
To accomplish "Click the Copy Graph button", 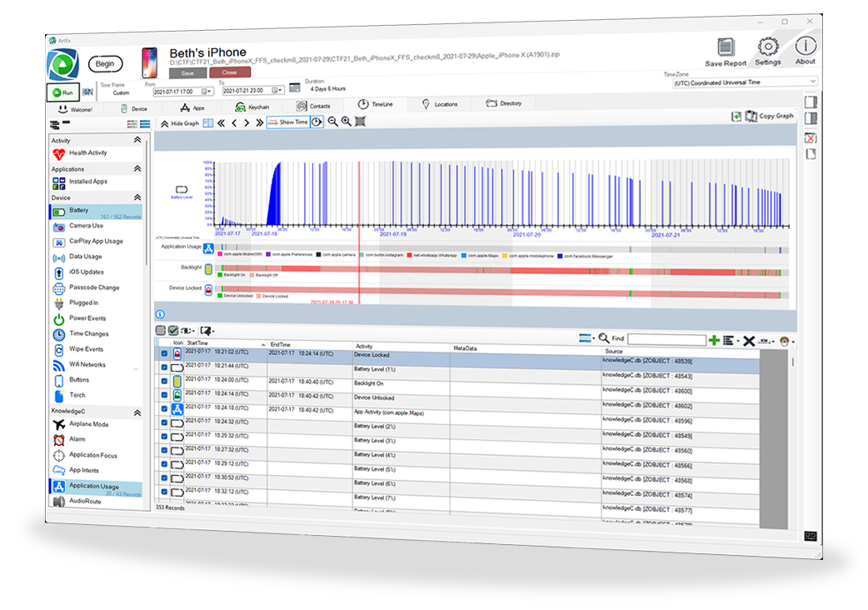I will 770,116.
